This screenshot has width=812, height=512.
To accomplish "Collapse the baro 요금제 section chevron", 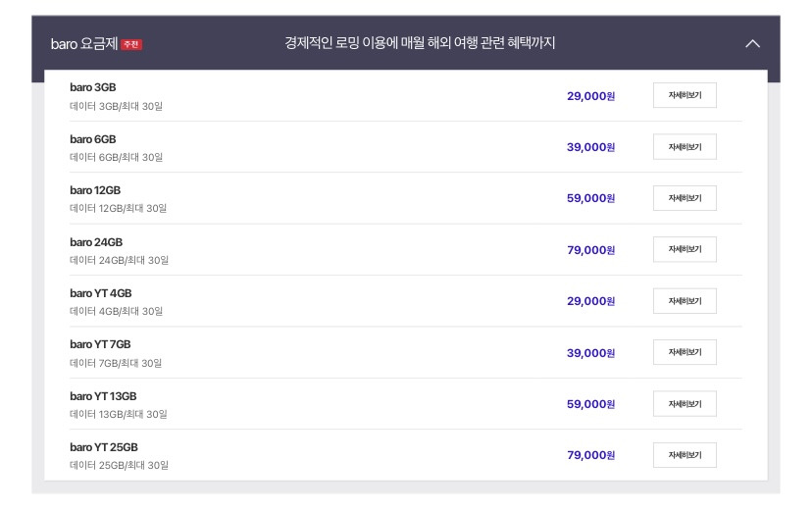I will [752, 44].
